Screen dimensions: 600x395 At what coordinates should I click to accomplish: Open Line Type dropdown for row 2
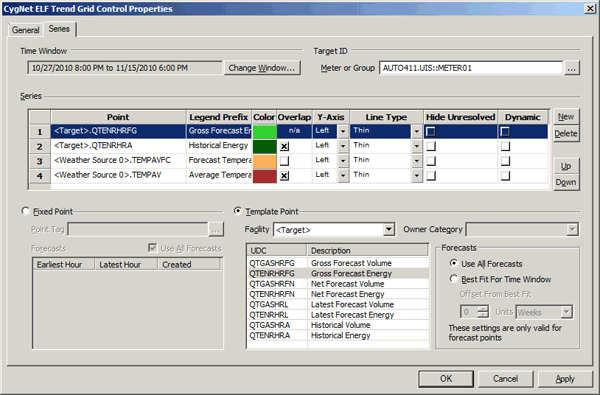417,146
